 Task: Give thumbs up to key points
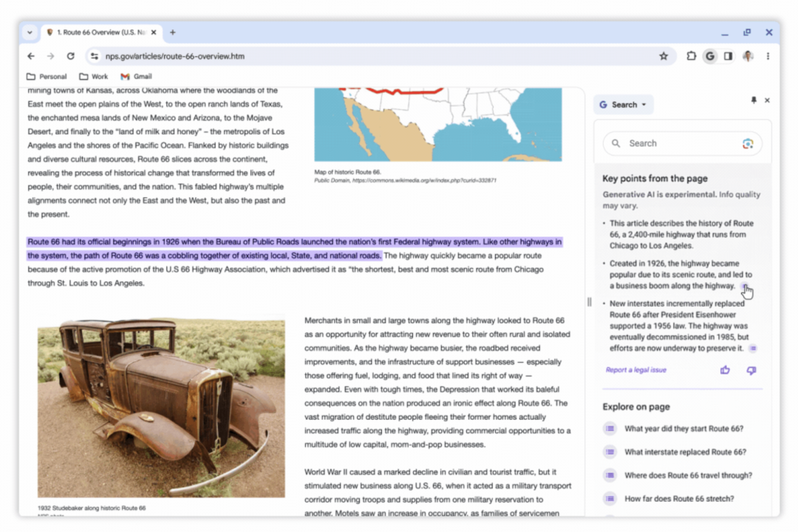726,370
